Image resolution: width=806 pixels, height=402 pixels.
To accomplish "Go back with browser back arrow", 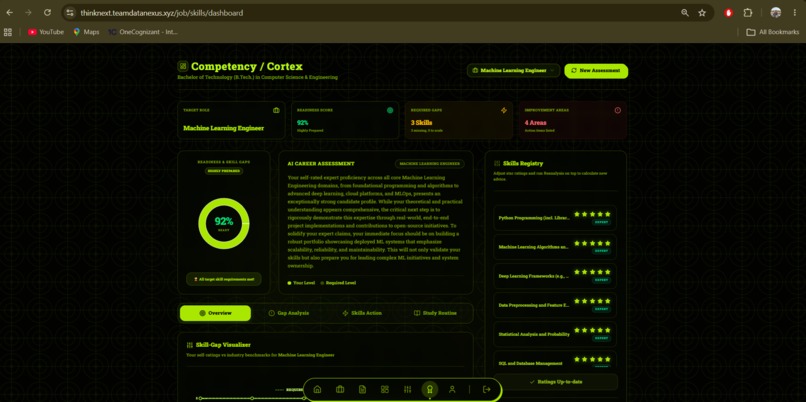I will pyautogui.click(x=9, y=13).
